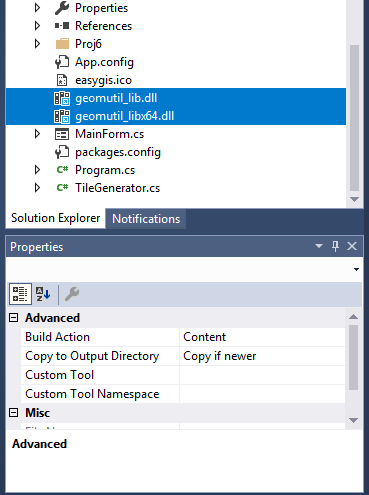Image resolution: width=369 pixels, height=495 pixels.
Task: Click the 'Copy if newer' value
Action: [220, 356]
